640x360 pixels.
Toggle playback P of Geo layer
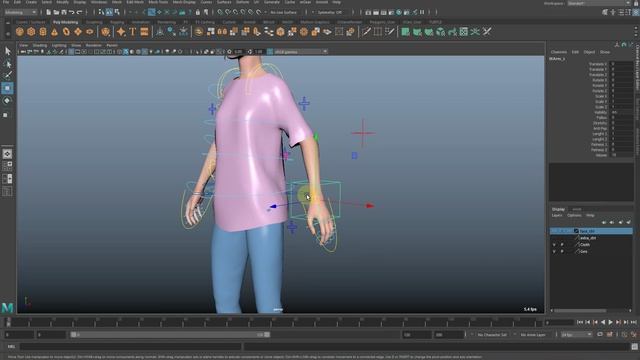[562, 251]
